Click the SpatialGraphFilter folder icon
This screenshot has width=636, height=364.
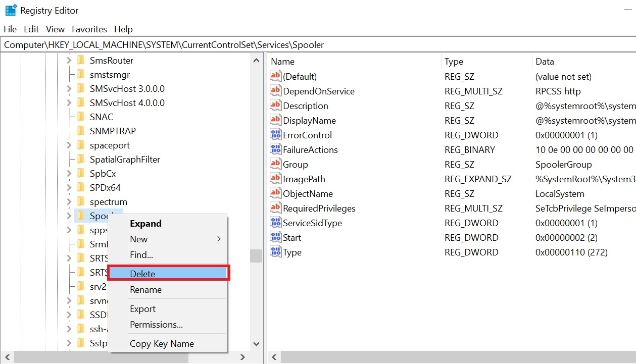81,160
